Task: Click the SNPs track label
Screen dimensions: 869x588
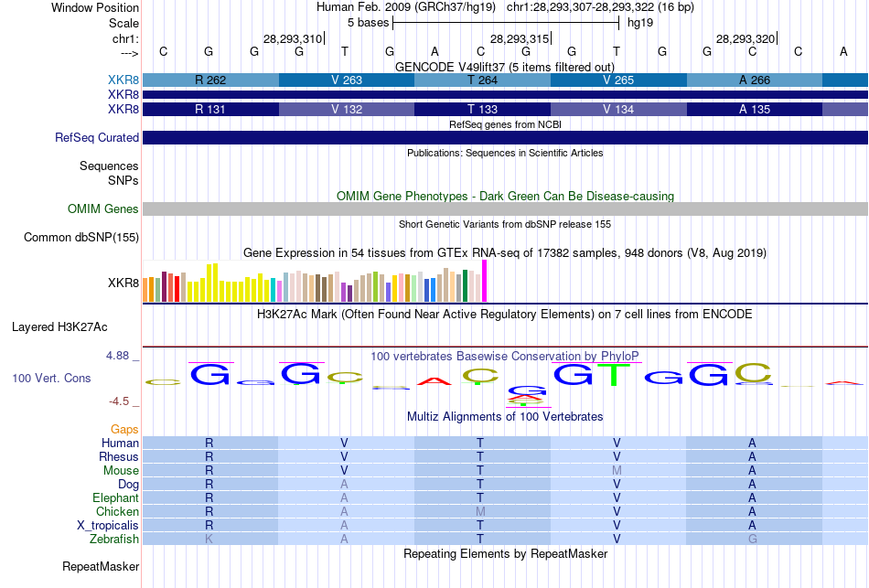Action: coord(123,180)
